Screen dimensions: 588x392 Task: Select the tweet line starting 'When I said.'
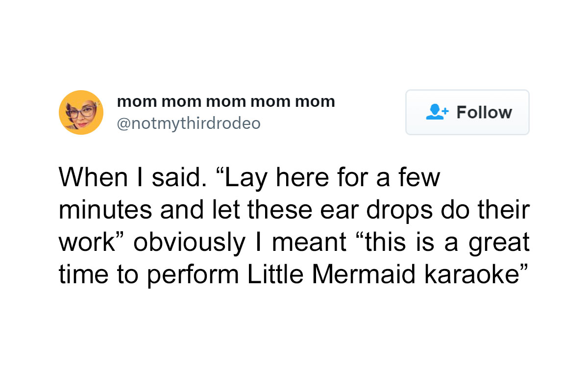(249, 178)
